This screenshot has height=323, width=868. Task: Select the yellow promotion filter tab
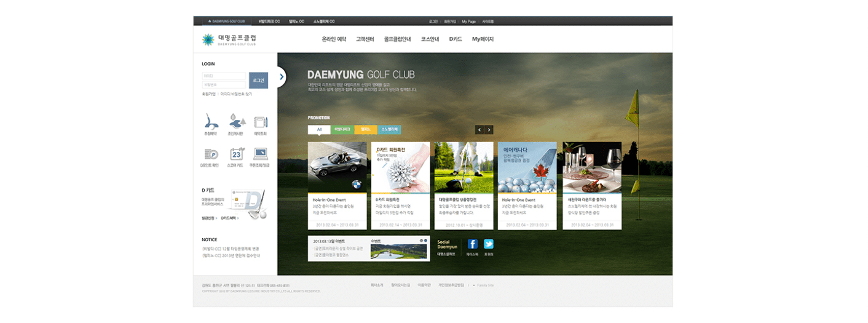366,130
